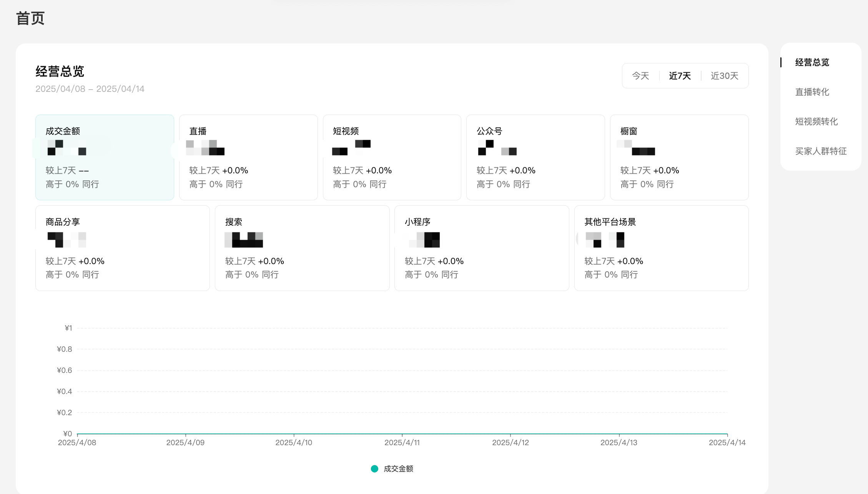The width and height of the screenshot is (868, 494).
Task: Select the 短视频 metric card
Action: coord(392,157)
